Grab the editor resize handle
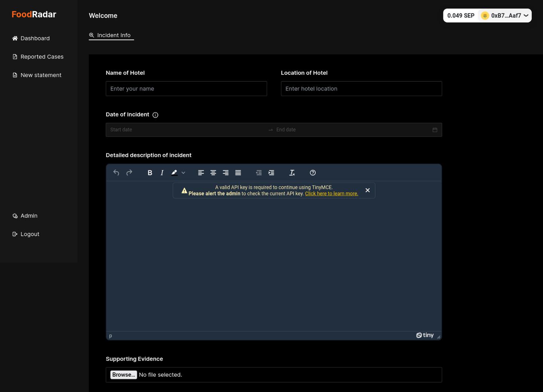The height and width of the screenshot is (392, 543). click(x=439, y=337)
